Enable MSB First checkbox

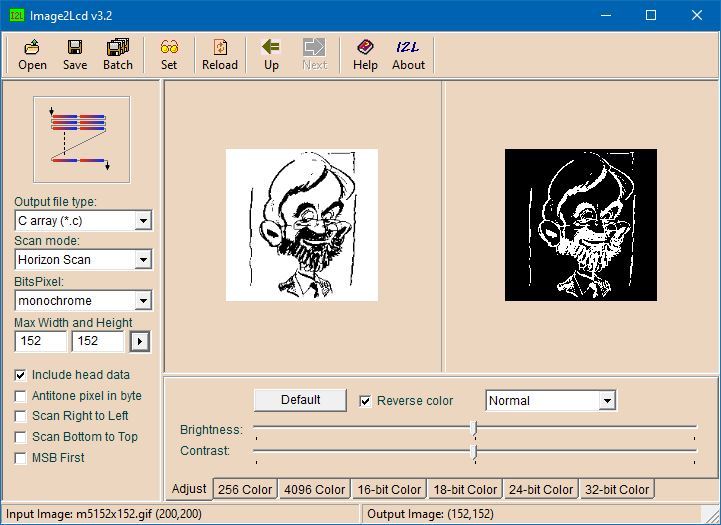point(20,458)
